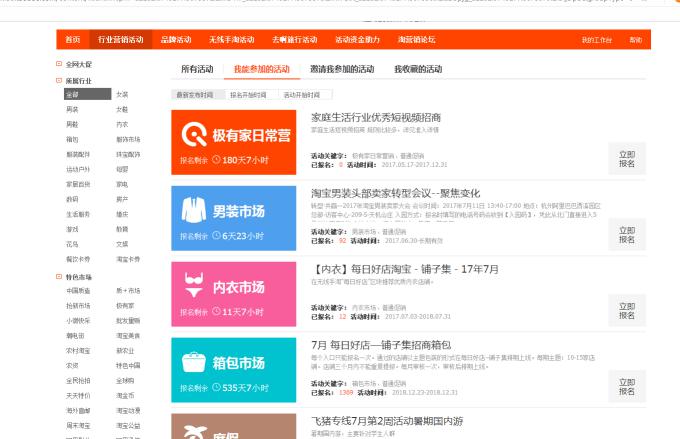Screen dimensions: 680x439
Task: Click the clock icon beside 180天7小时
Action: (215, 160)
